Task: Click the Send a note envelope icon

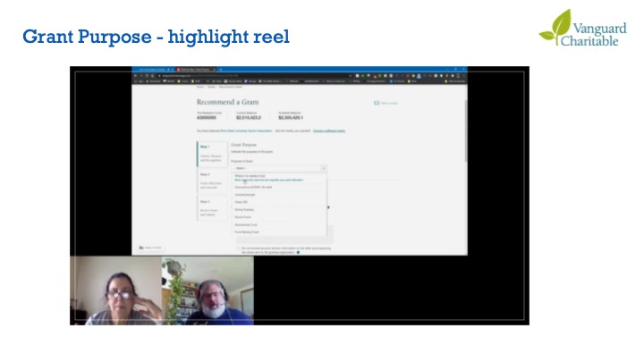Action: (377, 103)
